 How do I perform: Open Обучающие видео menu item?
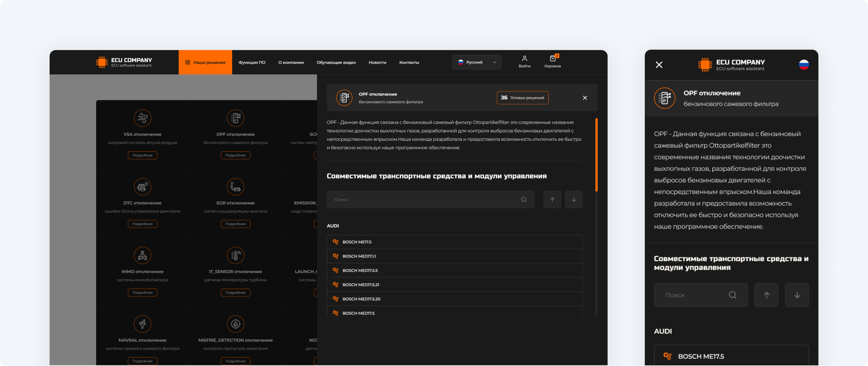tap(336, 62)
